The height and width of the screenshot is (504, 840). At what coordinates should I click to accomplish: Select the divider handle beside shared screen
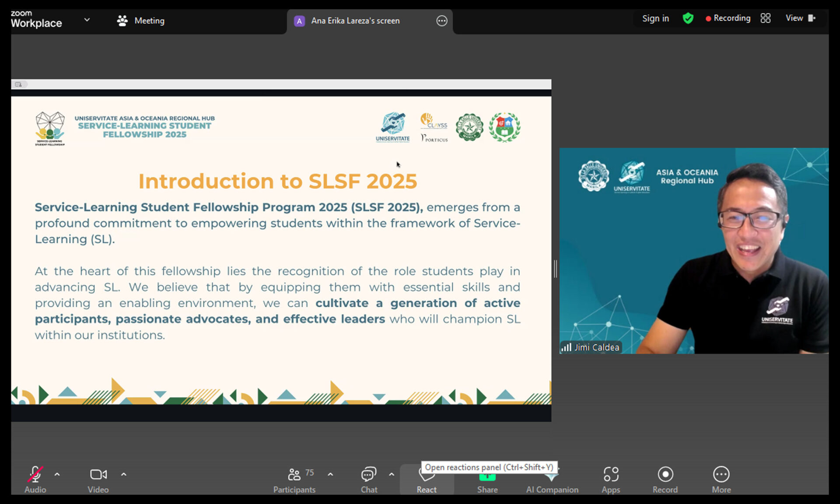[x=555, y=269]
